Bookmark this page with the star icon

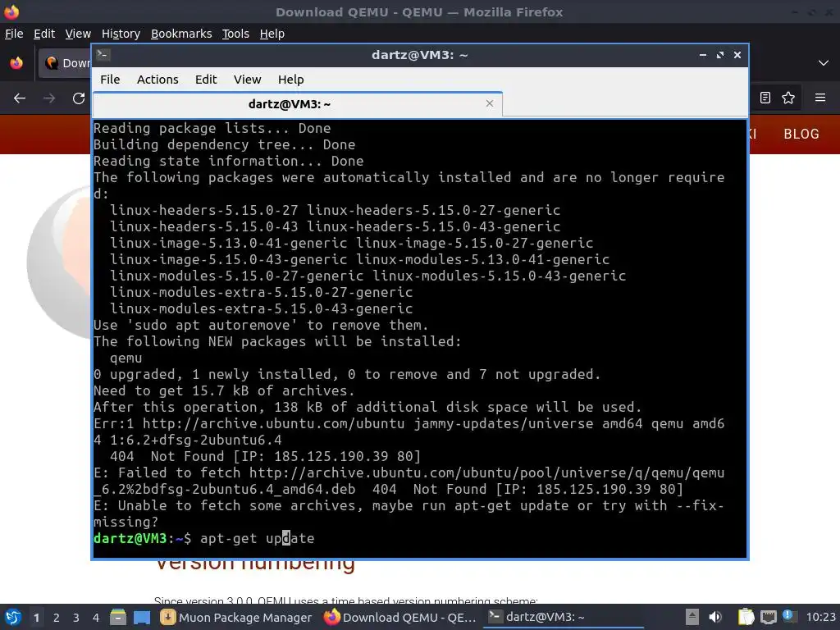788,98
